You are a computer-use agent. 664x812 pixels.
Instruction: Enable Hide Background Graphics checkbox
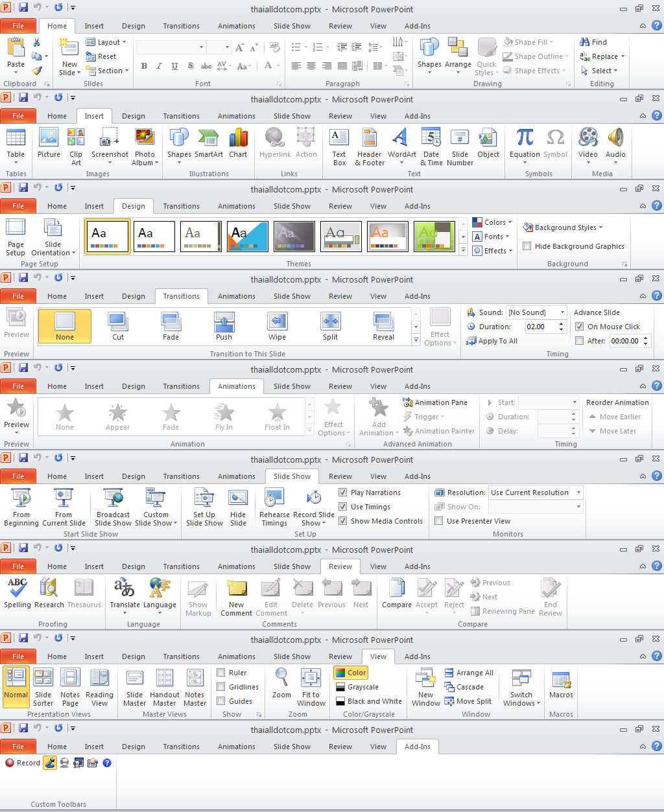527,246
